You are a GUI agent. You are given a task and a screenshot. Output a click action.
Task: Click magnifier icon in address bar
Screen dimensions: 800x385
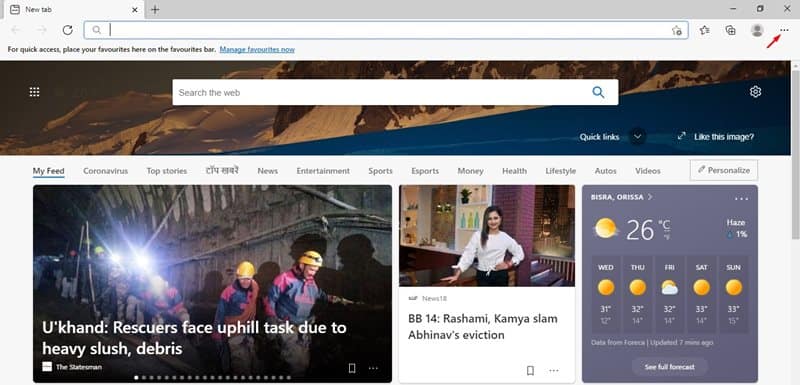[x=96, y=30]
